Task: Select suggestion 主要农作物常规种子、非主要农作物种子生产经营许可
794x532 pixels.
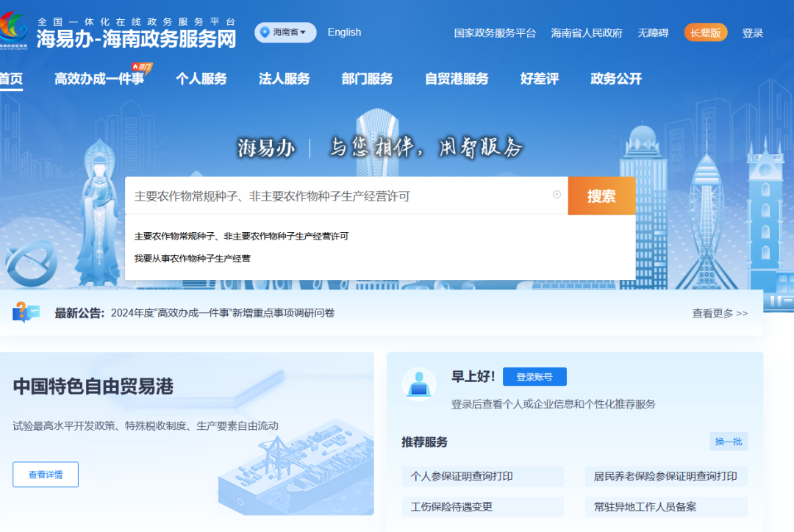Action: [242, 237]
